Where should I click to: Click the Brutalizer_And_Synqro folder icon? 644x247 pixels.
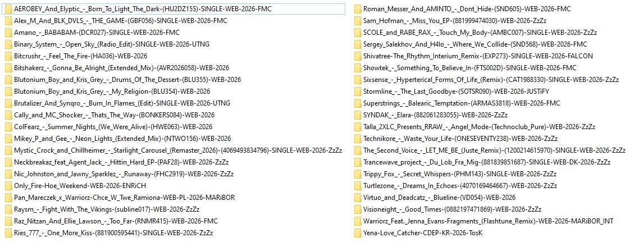(x=8, y=103)
